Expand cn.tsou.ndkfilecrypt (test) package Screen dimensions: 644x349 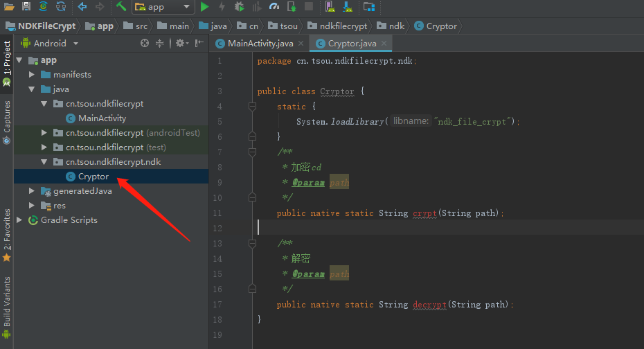(44, 147)
